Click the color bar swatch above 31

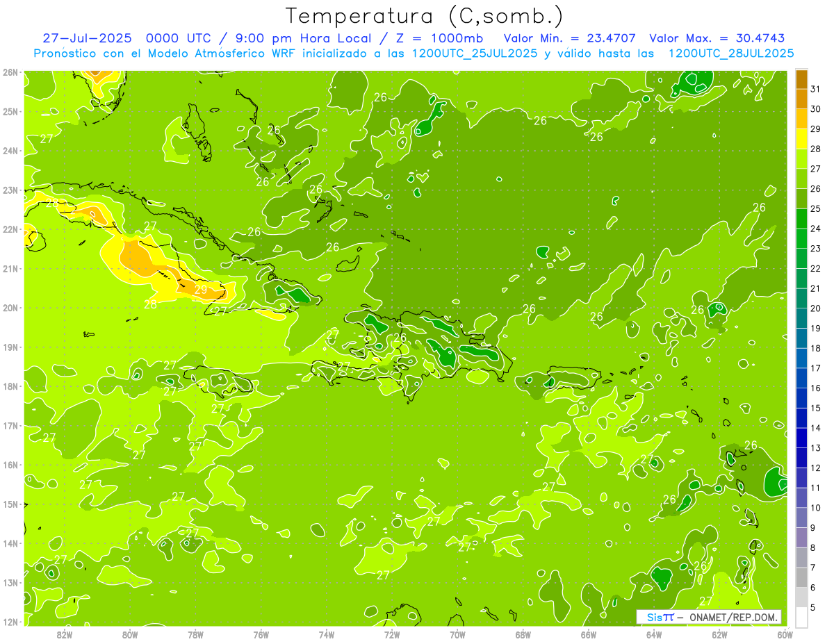point(801,79)
